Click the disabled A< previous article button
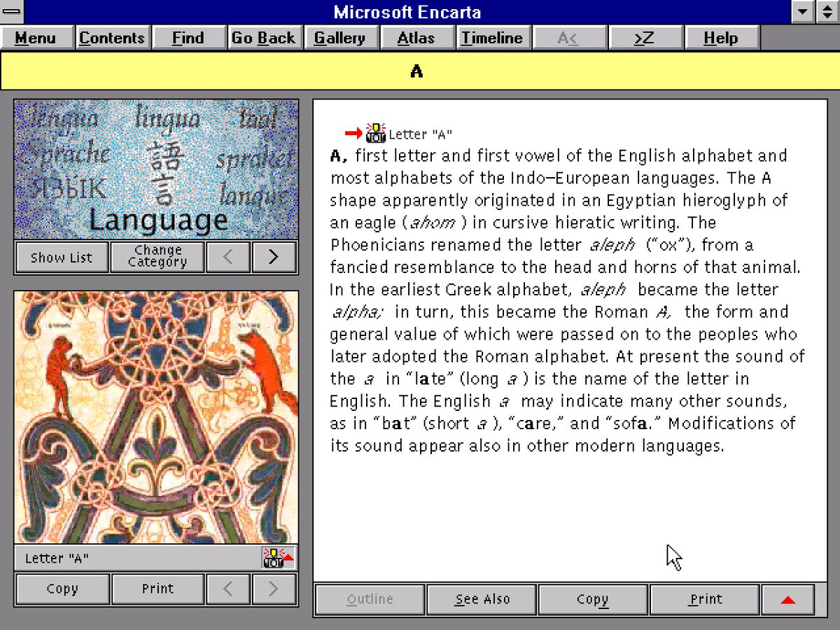 coord(568,38)
